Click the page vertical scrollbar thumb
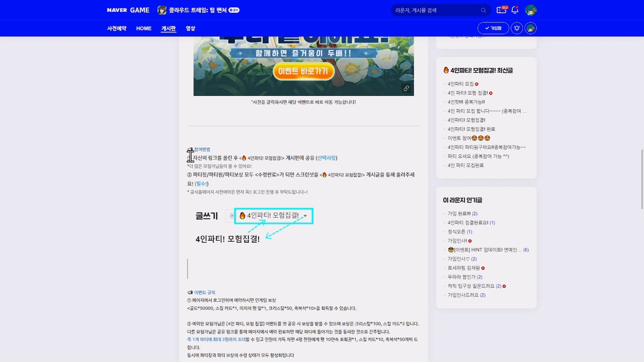Viewport: 644px width, 362px height. (642, 179)
